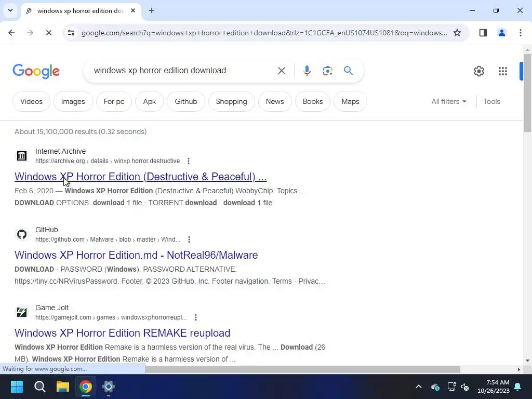The width and height of the screenshot is (532, 399).
Task: Open Chrome three-dot menu
Action: pyautogui.click(x=520, y=33)
